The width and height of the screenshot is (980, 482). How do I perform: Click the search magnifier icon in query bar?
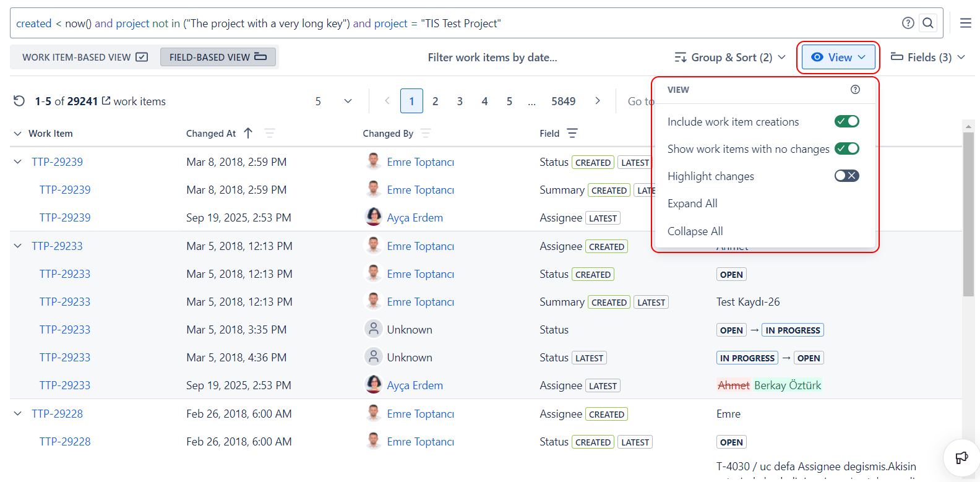tap(927, 24)
